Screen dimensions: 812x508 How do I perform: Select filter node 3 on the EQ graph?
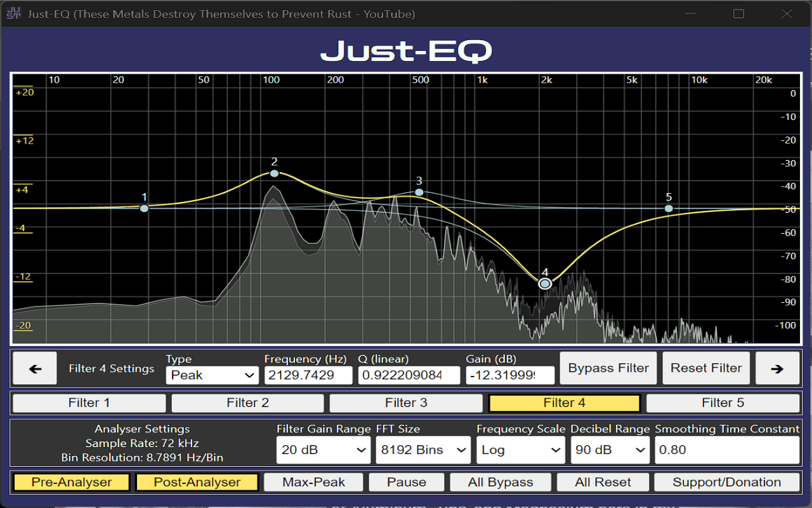point(419,192)
